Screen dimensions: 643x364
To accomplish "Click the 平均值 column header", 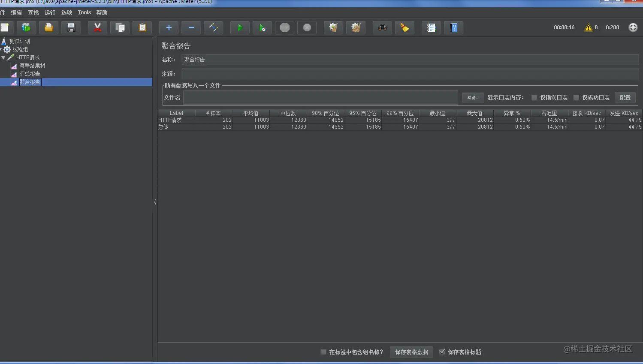I will click(x=251, y=113).
